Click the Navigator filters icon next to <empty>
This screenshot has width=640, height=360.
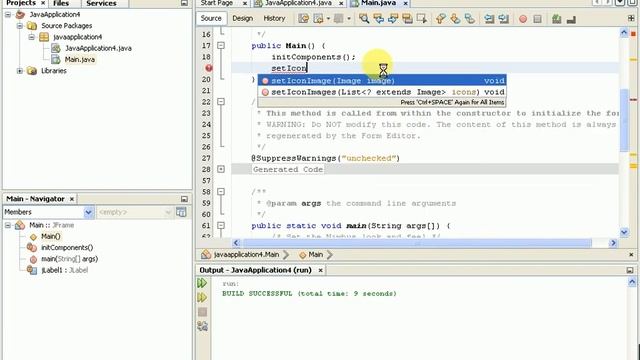point(181,212)
